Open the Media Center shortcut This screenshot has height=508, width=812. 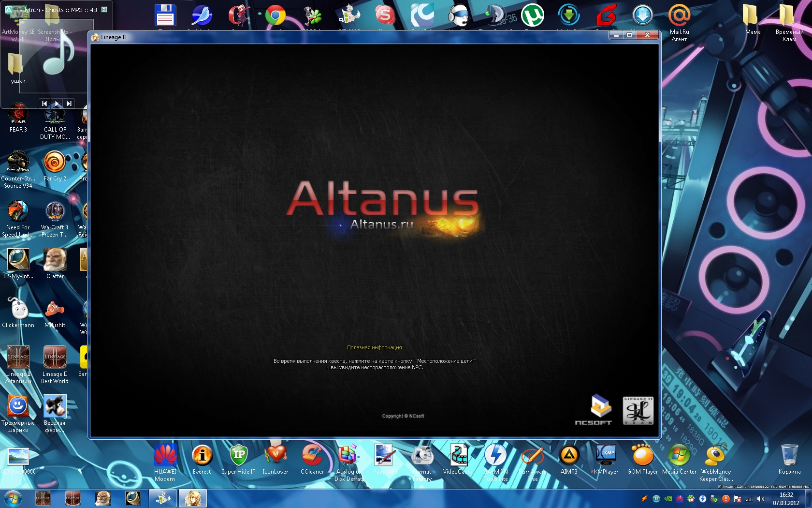679,460
